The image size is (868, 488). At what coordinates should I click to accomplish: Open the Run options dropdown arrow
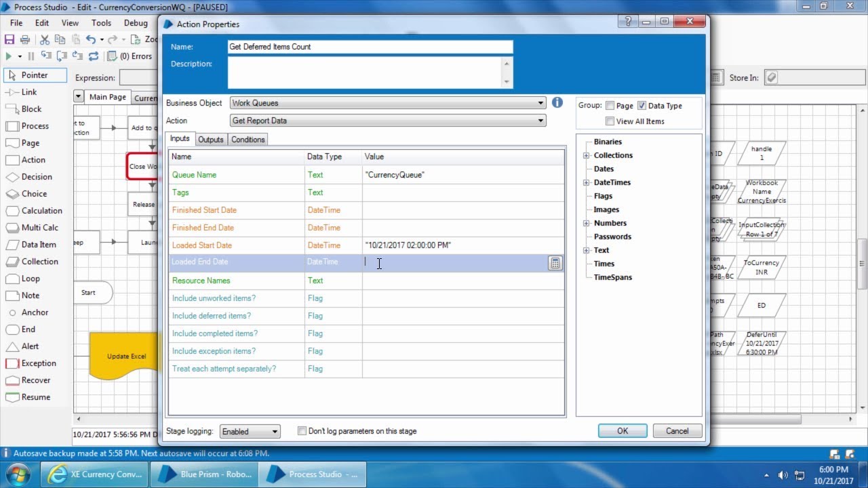pos(20,56)
